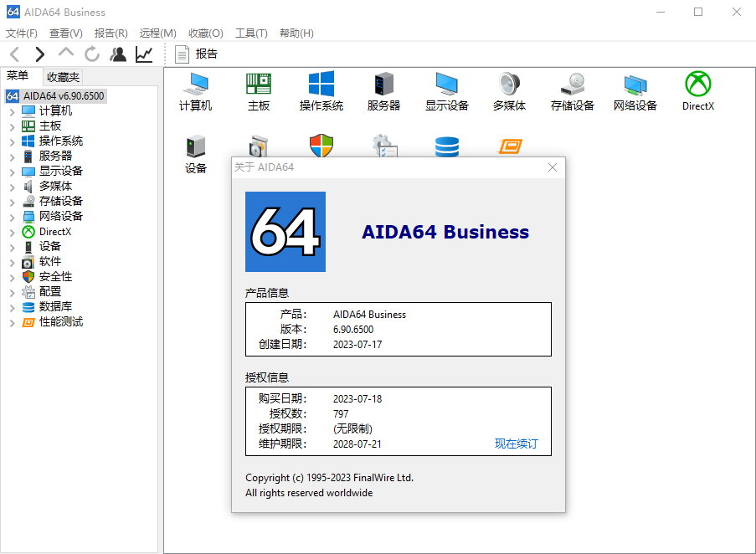Open the orange benchmark icon in the main pane

tap(510, 146)
